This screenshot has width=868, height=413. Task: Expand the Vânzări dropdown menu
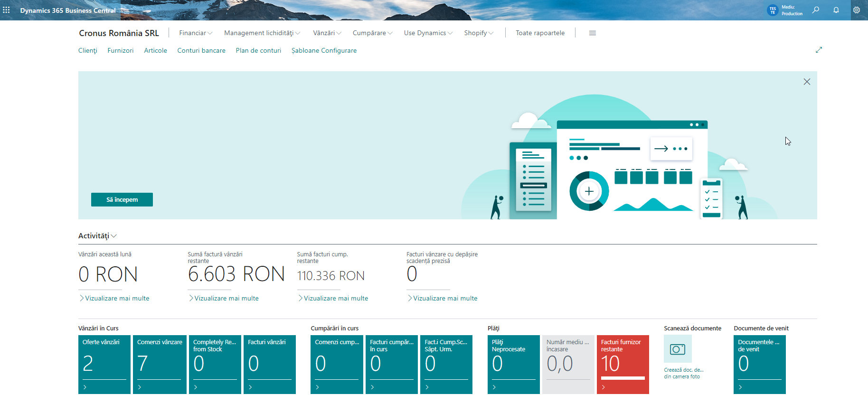327,33
